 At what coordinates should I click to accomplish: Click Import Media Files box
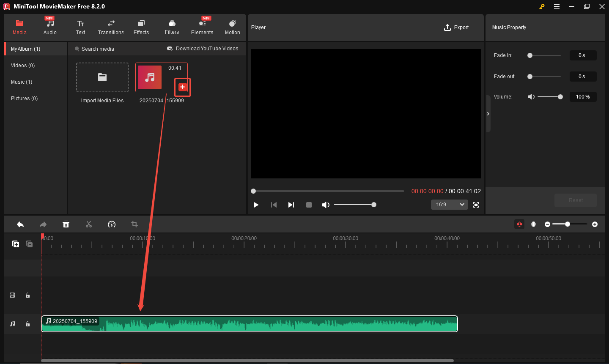tap(102, 77)
